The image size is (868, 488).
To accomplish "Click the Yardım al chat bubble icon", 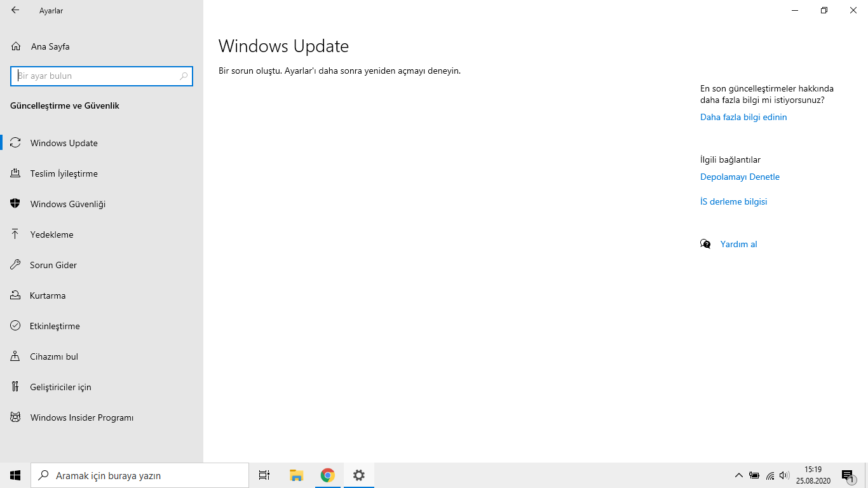I will coord(705,244).
